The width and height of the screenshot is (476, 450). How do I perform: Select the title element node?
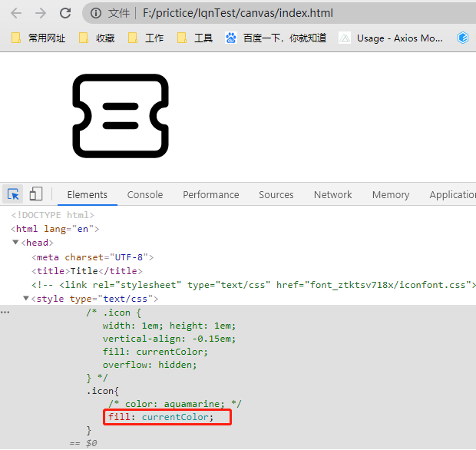point(87,270)
